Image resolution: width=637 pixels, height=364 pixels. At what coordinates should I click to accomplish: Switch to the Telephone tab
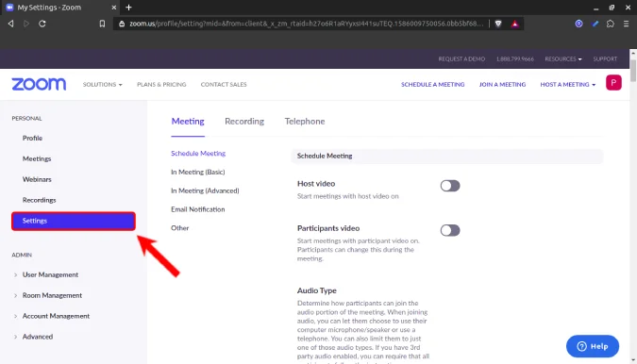click(305, 122)
